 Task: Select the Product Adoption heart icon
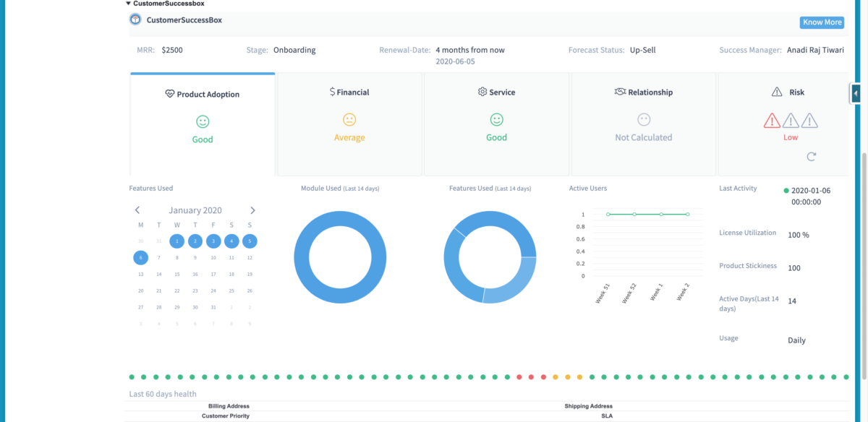[169, 93]
